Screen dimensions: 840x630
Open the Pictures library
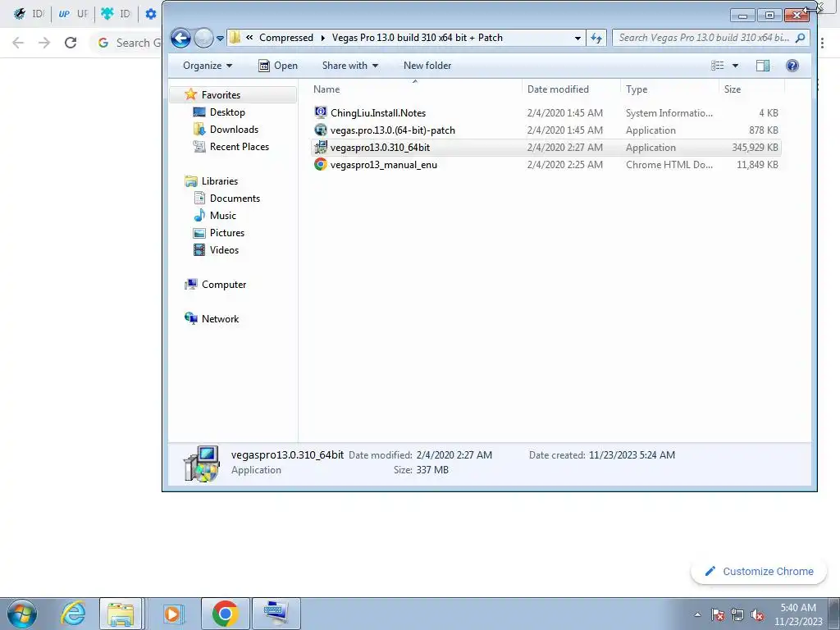click(227, 232)
